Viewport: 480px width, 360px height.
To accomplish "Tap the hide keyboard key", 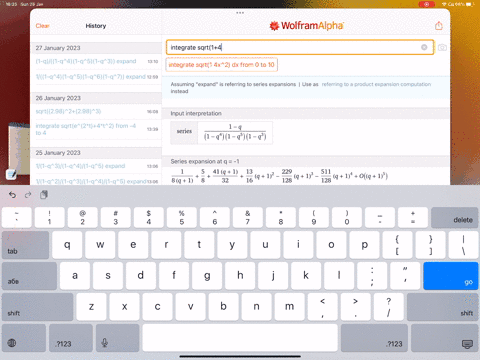I will [x=445, y=338].
